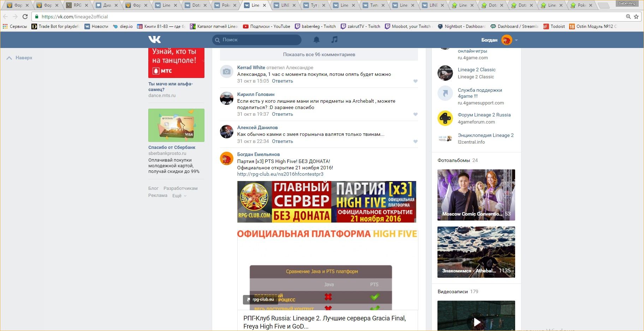Image resolution: width=644 pixels, height=331 pixels.
Task: Open rpg-club.eu contest link
Action: (x=280, y=174)
